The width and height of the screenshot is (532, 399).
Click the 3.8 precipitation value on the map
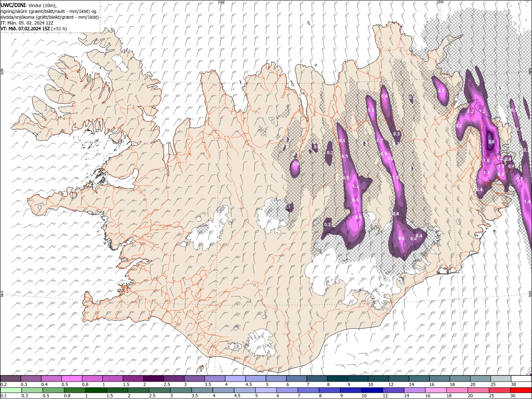tap(491, 142)
